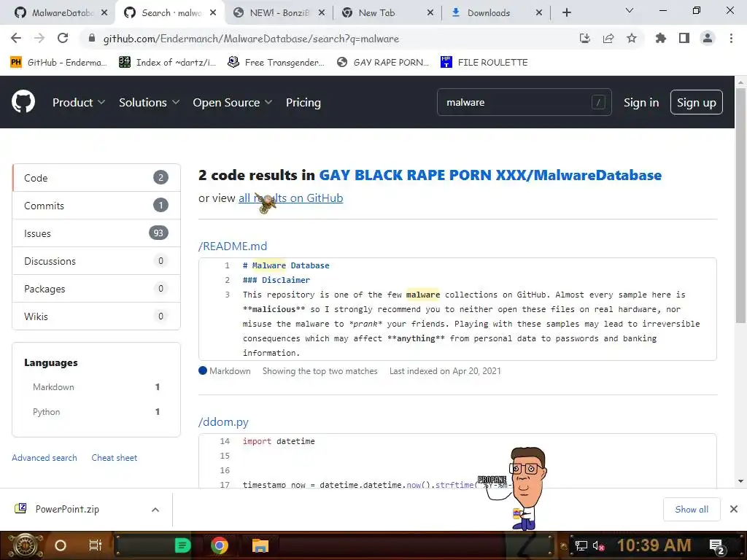Open the /README.md result file
Viewport: 747px width, 560px height.
click(x=233, y=246)
